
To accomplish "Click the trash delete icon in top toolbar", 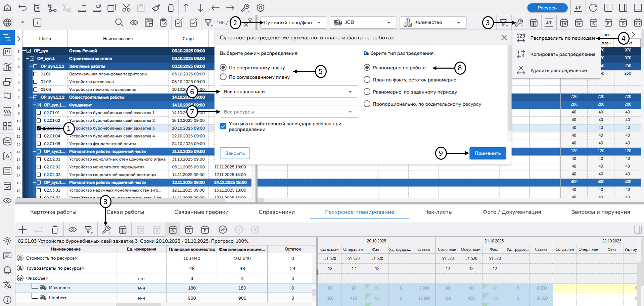I will [x=171, y=8].
